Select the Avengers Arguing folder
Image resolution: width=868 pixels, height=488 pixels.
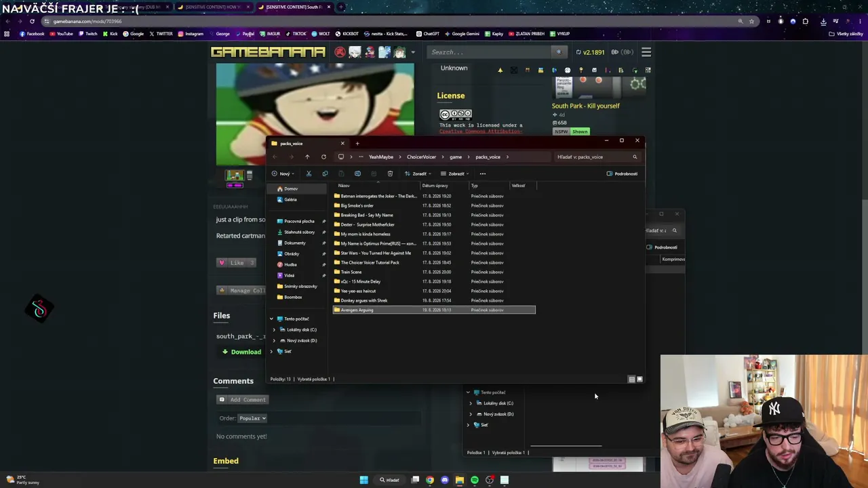[x=434, y=310]
